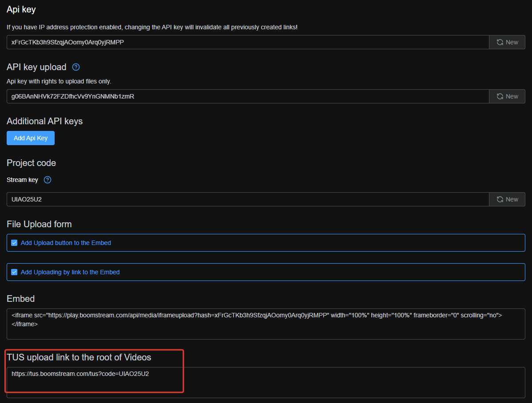The image size is (532, 403).
Task: Click the IP address protection warning text
Action: (x=152, y=27)
